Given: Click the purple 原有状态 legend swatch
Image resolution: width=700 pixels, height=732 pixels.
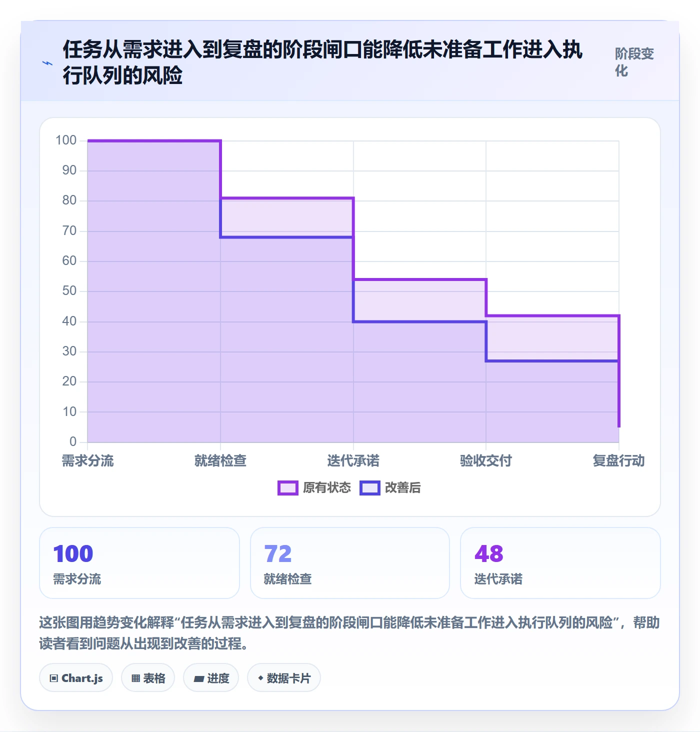Looking at the screenshot, I should [x=288, y=487].
